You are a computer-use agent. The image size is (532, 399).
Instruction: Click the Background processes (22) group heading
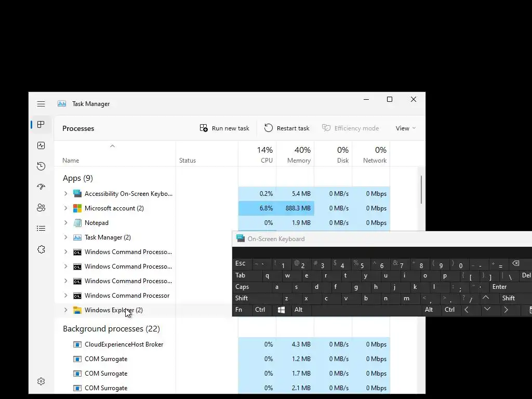pos(111,329)
